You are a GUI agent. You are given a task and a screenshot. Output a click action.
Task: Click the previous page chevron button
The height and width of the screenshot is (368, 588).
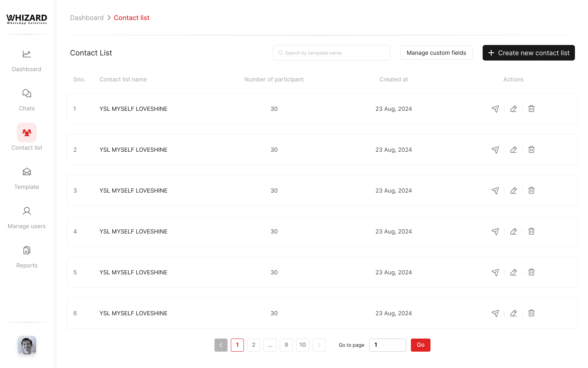click(221, 345)
